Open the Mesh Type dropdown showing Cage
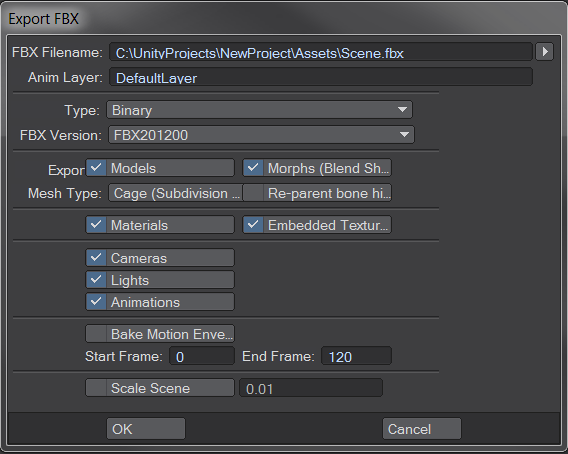 click(x=175, y=193)
